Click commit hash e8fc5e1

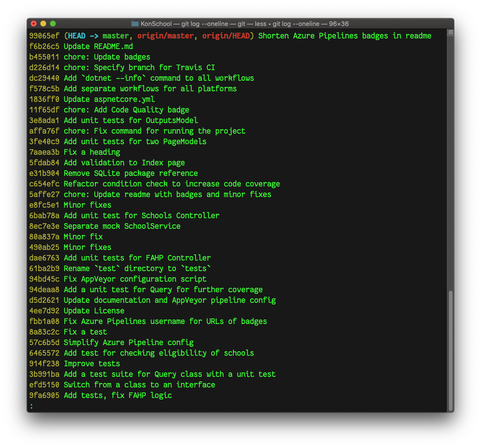pos(44,205)
